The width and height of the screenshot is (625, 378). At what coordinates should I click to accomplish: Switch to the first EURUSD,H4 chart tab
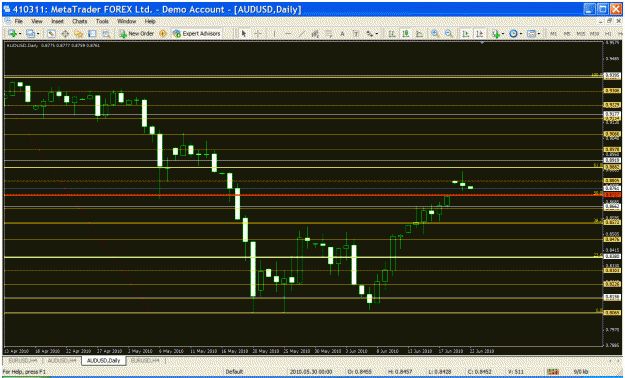coord(24,360)
